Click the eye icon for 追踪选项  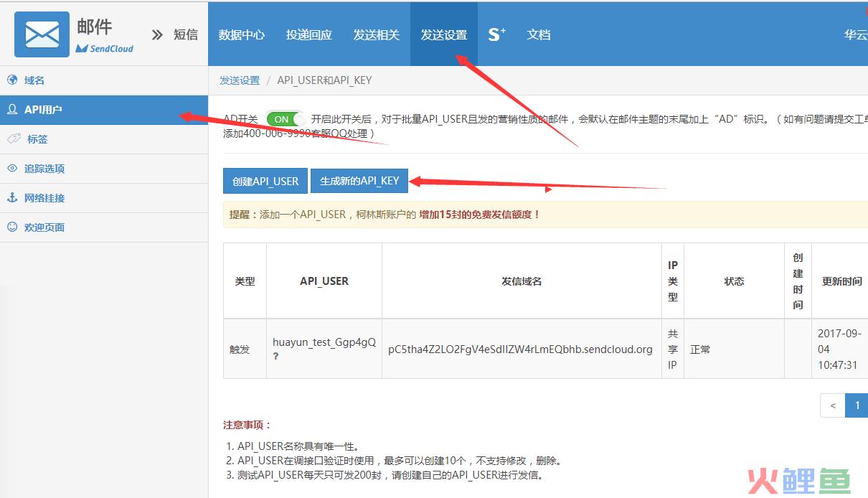click(x=12, y=169)
